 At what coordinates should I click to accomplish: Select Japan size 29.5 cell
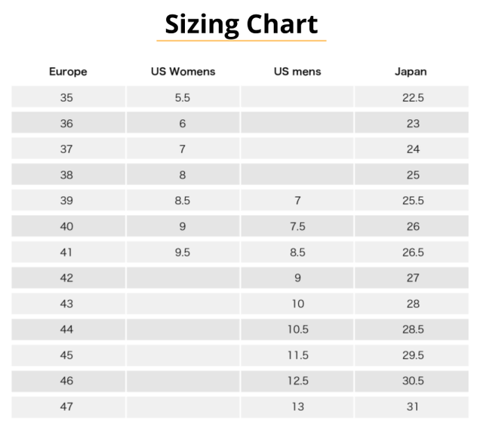click(x=413, y=355)
